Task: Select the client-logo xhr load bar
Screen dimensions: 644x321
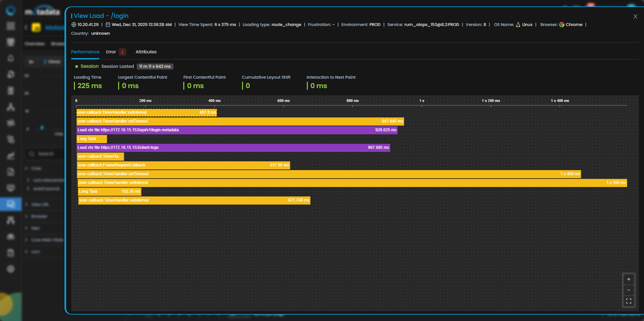Action: pos(233,148)
